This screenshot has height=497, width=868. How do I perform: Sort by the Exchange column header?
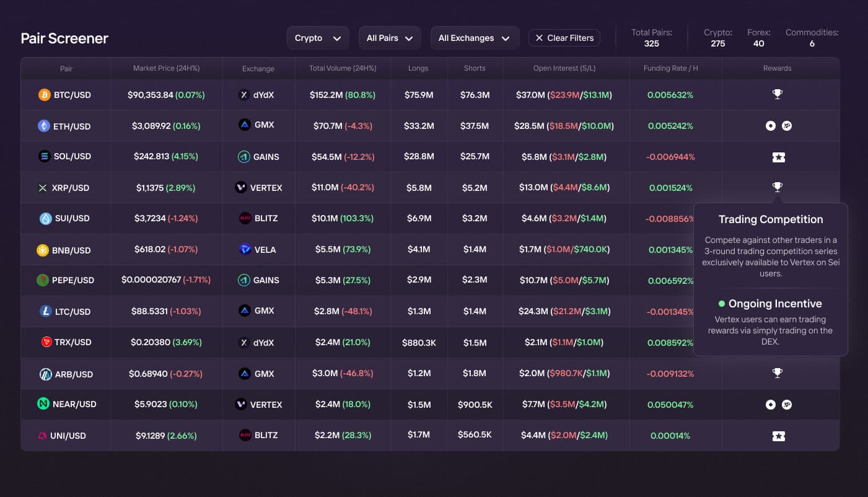tap(258, 69)
